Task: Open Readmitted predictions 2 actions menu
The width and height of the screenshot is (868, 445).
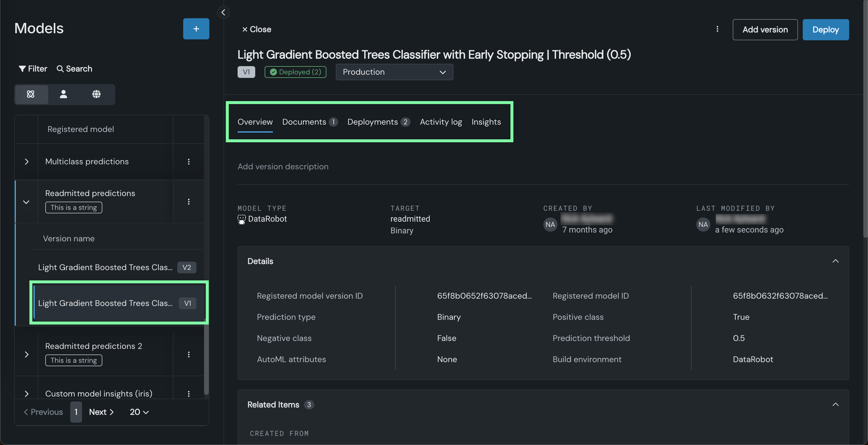Action: [x=188, y=354]
